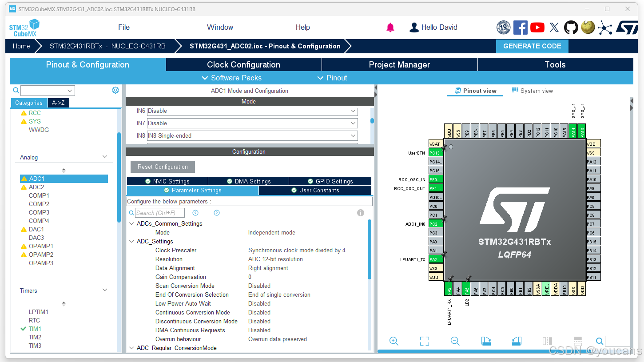Screen dimensions: 644x362
Task: Open the YouTube icon link
Action: (x=537, y=28)
